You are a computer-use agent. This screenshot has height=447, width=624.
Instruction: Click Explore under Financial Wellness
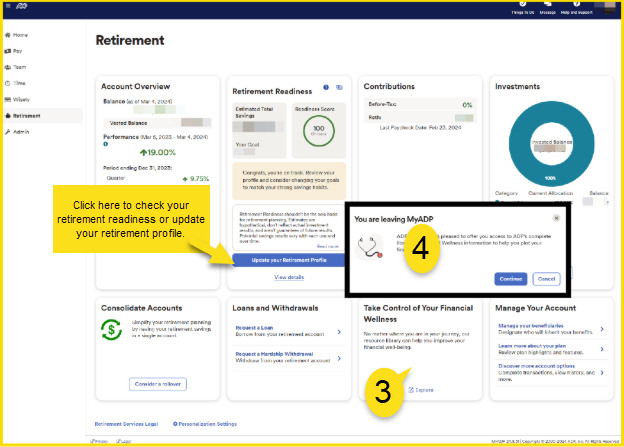[x=421, y=390]
